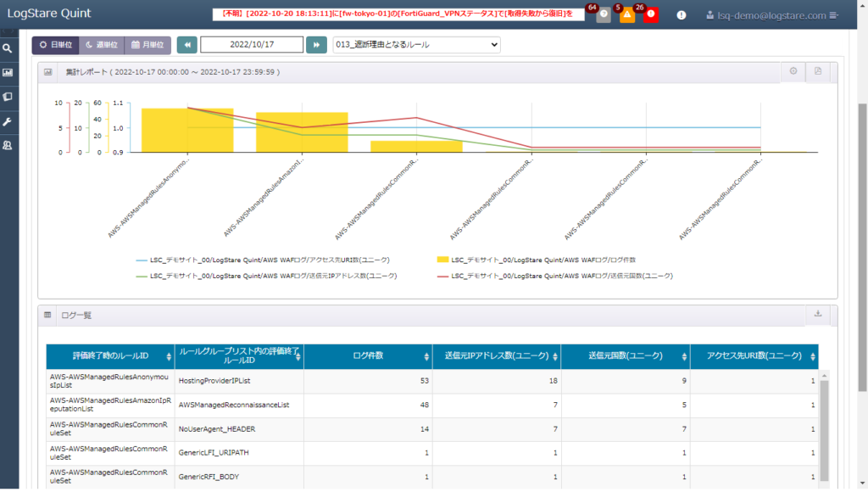
Task: Click log count value 48
Action: click(424, 405)
